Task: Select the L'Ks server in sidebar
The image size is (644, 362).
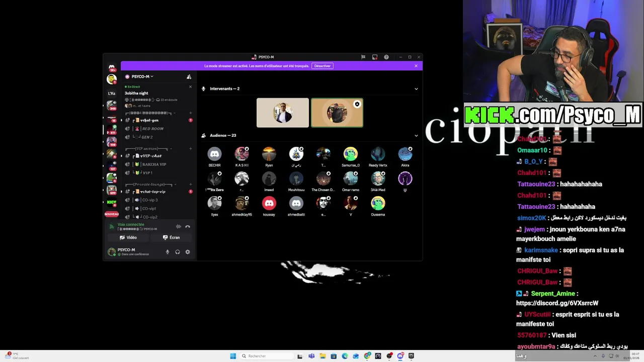Action: coord(112,93)
